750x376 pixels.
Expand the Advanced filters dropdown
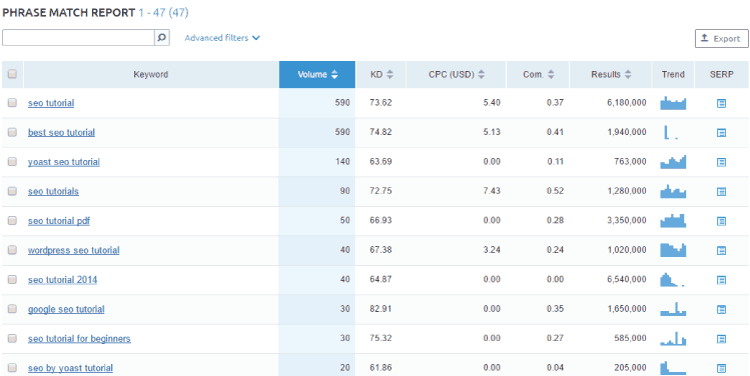[x=222, y=38]
